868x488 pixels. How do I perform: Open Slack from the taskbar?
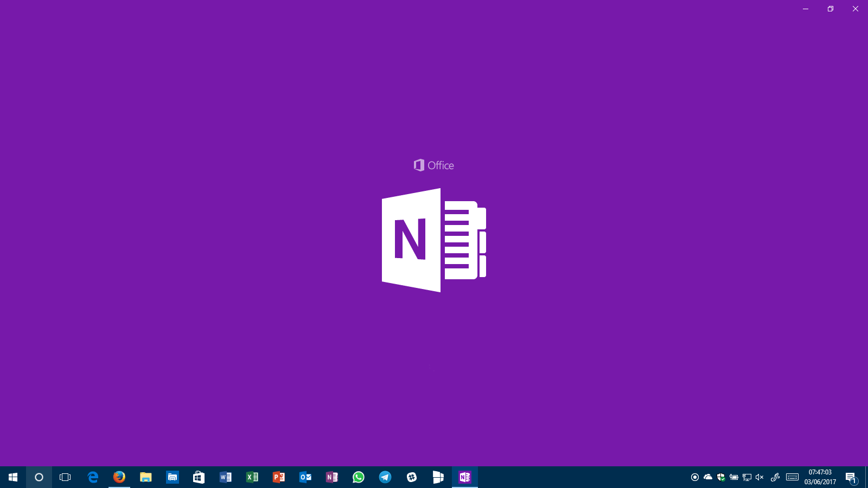411,477
